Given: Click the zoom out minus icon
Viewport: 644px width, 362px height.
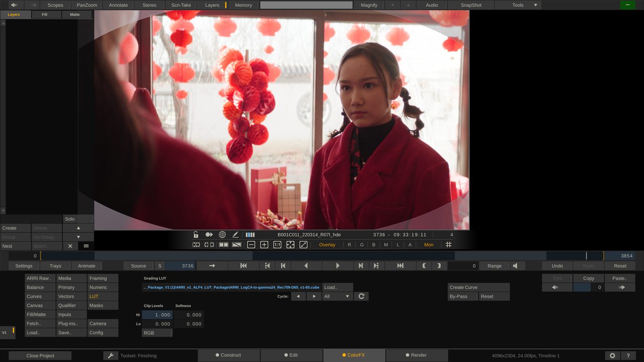Looking at the screenshot, I should coord(251,245).
